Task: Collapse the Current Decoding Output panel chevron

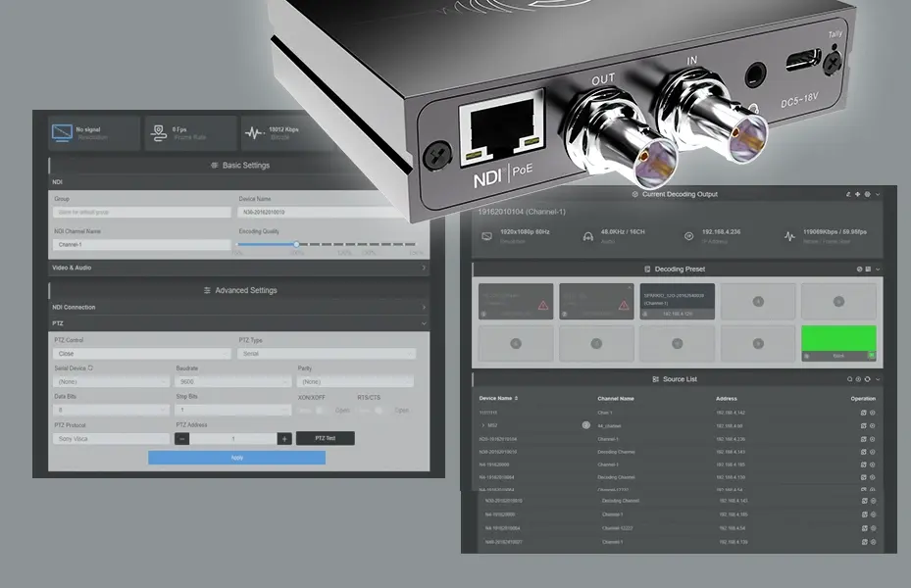Action: [878, 194]
